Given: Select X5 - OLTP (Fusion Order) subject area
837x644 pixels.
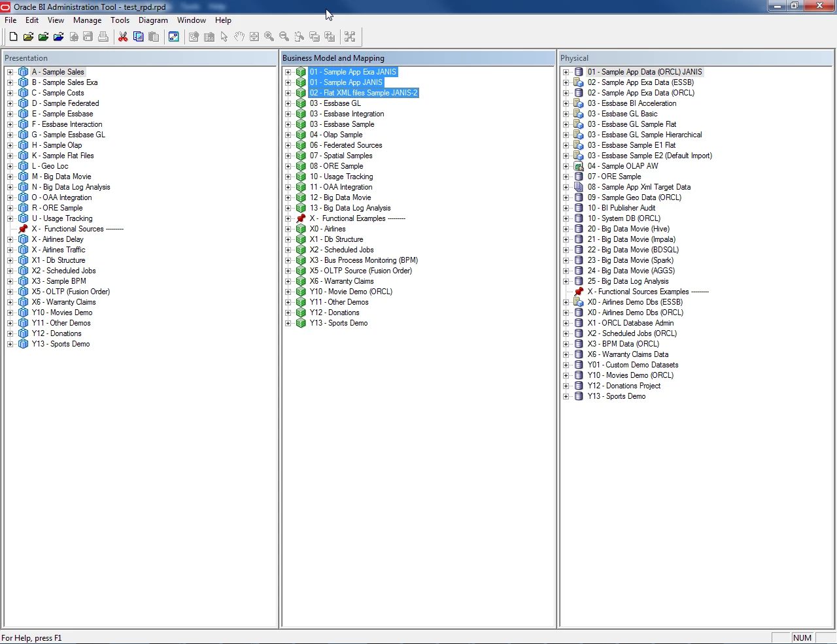Looking at the screenshot, I should (71, 292).
